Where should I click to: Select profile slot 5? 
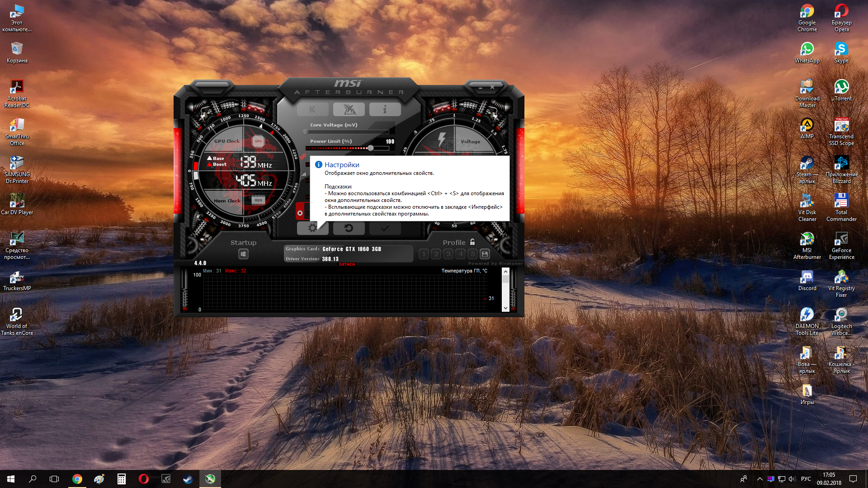472,254
